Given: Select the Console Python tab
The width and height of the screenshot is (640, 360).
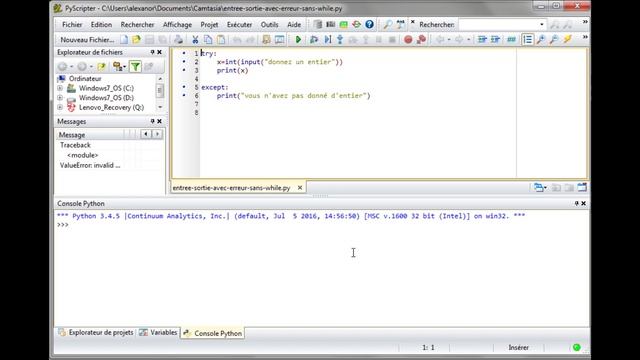Looking at the screenshot, I should (x=213, y=333).
